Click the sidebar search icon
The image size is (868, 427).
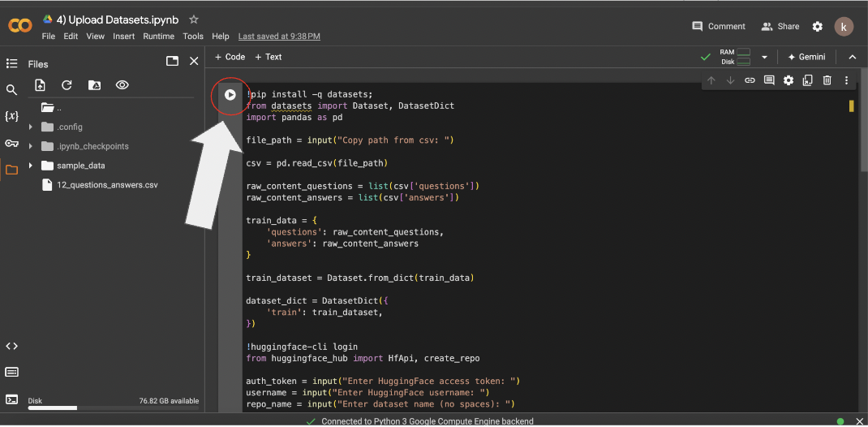11,90
